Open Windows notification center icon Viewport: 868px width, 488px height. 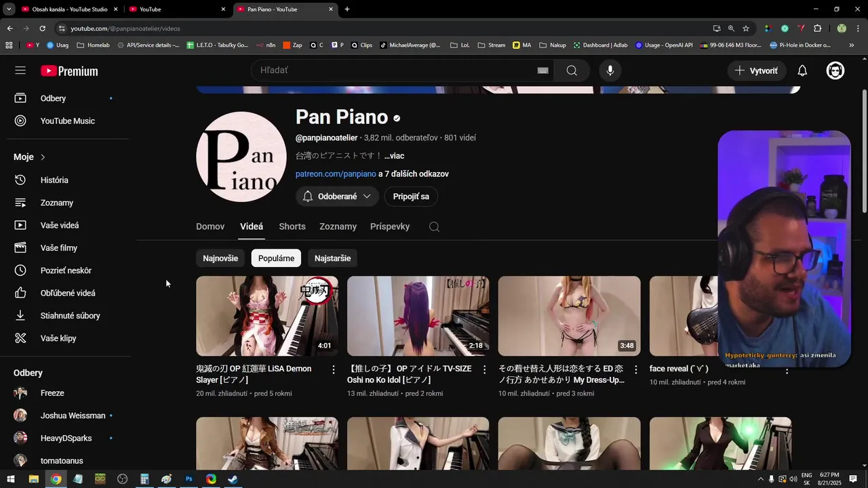(x=853, y=479)
